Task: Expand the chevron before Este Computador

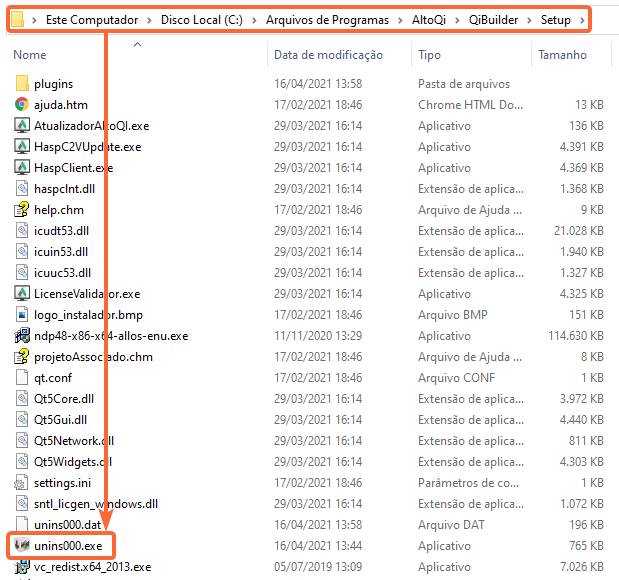Action: [x=34, y=20]
